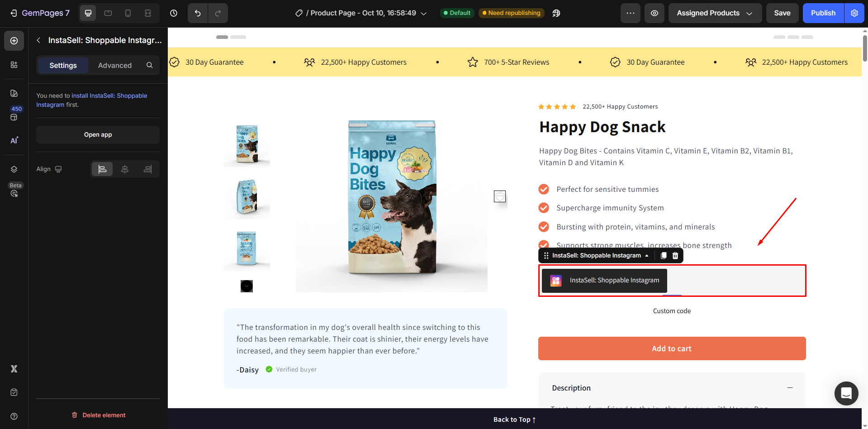Select right alignment option

point(147,169)
